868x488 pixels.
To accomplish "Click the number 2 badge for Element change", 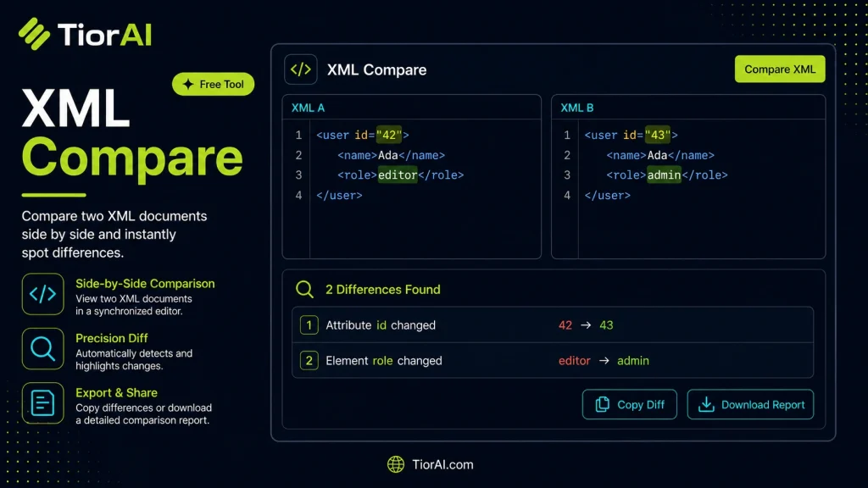I will (x=309, y=361).
